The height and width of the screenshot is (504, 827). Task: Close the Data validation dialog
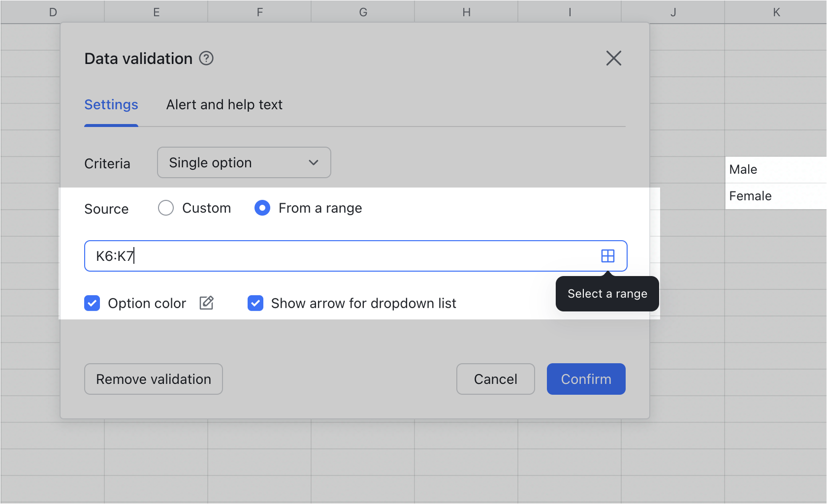tap(613, 58)
